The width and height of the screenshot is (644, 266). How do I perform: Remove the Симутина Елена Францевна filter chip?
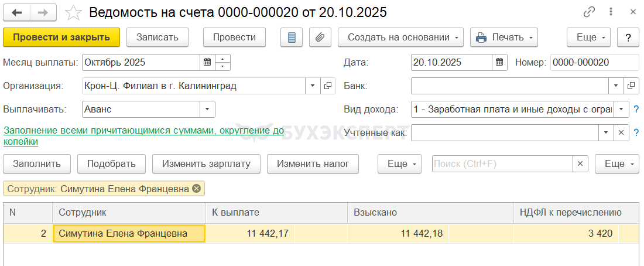[x=196, y=189]
